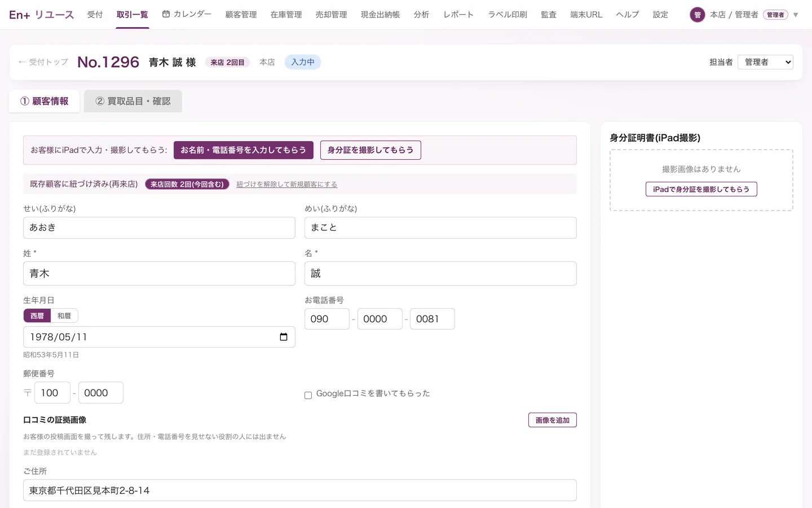Open the date picker calendar icon
Image resolution: width=812 pixels, height=508 pixels.
[284, 337]
